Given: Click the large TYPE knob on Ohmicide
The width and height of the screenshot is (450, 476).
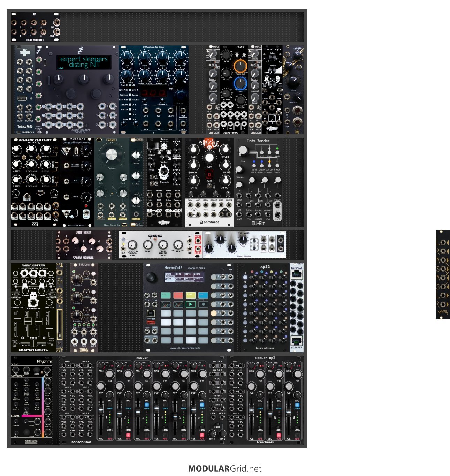Looking at the screenshot, I should (209, 158).
